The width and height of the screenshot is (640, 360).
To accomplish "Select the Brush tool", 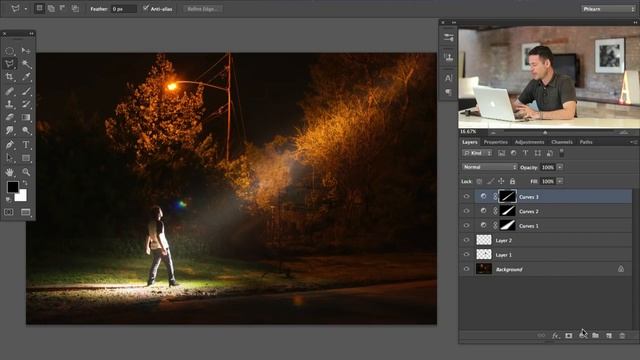I will click(x=26, y=91).
